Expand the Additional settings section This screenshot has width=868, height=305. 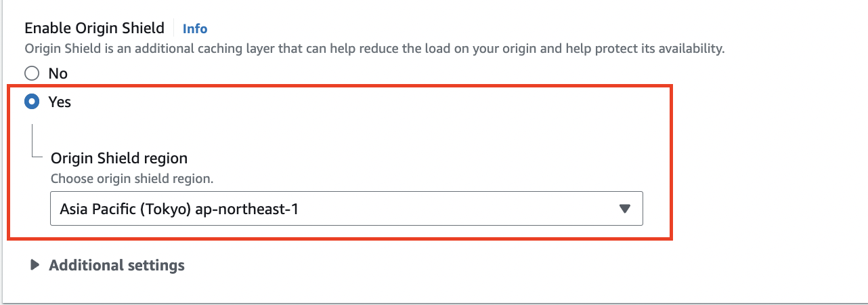(x=116, y=265)
